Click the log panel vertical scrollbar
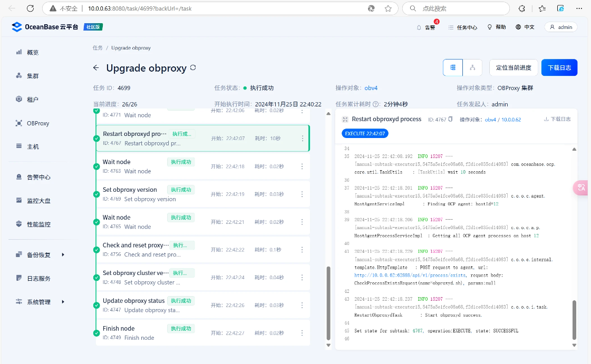591x364 pixels. point(574,321)
